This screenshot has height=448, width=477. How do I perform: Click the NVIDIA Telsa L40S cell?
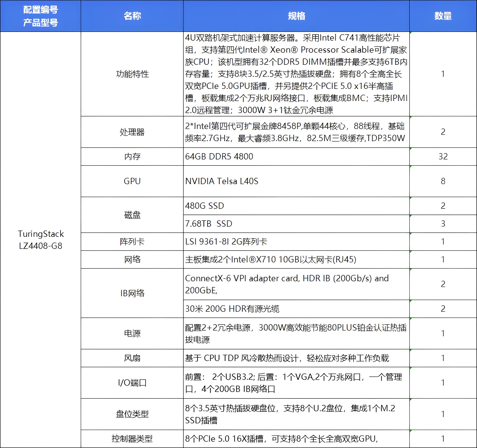(296, 181)
